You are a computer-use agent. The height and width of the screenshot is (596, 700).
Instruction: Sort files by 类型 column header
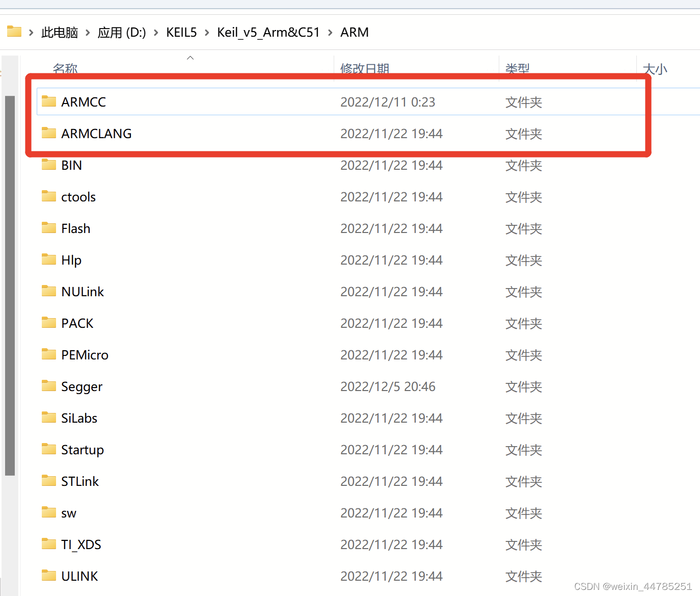pyautogui.click(x=518, y=69)
